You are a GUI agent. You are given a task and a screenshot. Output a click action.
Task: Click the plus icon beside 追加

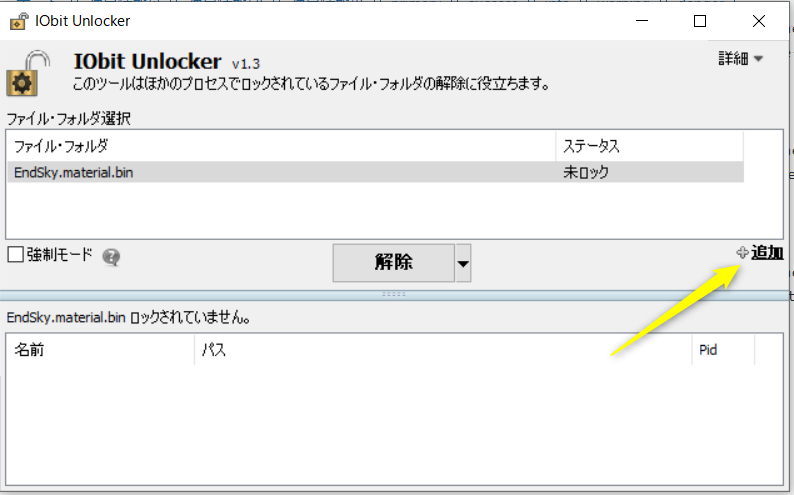pyautogui.click(x=742, y=253)
